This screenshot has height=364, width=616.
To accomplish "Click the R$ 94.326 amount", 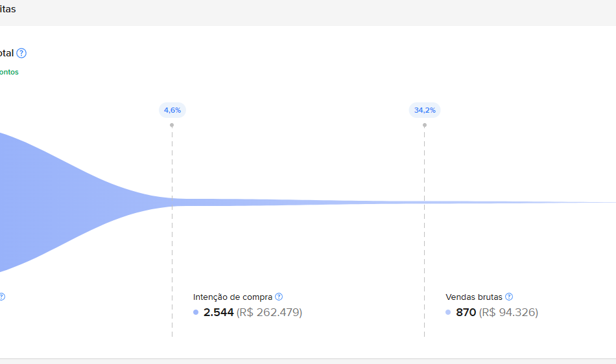I will pos(508,313).
